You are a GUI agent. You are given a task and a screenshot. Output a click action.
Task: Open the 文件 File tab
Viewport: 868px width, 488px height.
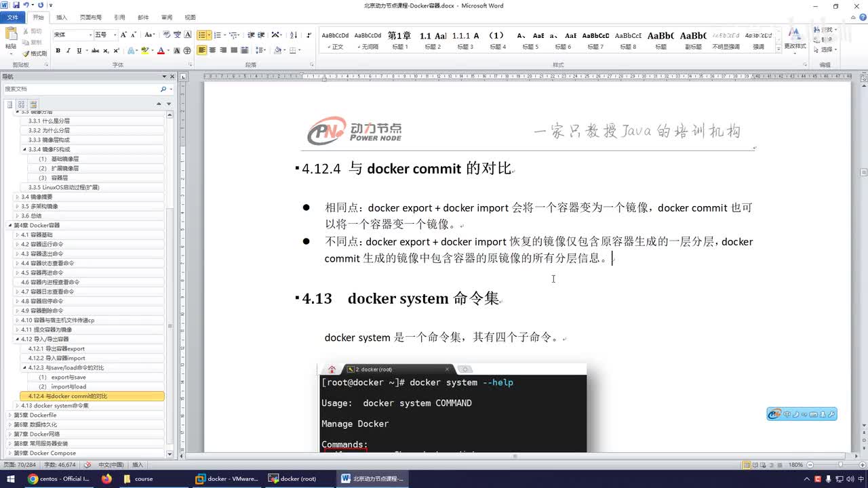13,17
